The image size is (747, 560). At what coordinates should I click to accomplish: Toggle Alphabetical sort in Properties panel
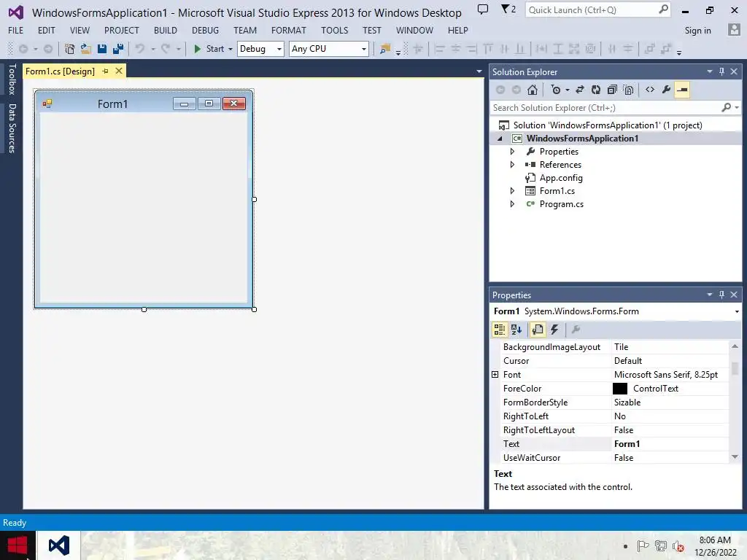coord(516,330)
